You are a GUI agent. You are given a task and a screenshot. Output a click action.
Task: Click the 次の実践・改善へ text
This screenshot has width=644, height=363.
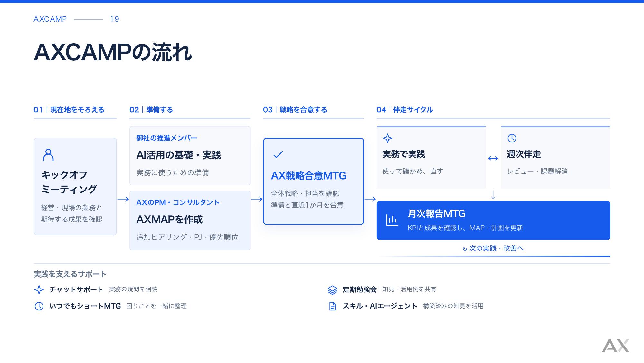point(496,248)
